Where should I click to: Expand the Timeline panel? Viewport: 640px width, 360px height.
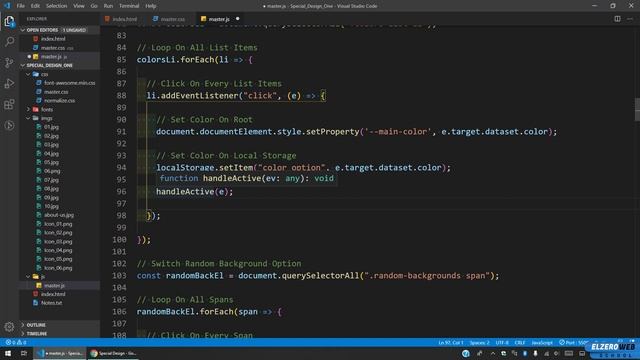click(59, 333)
